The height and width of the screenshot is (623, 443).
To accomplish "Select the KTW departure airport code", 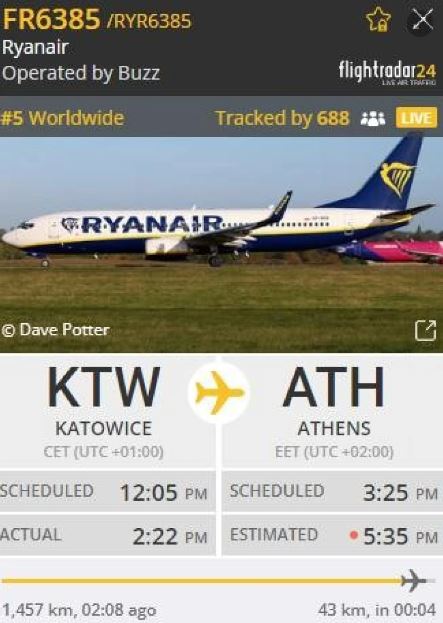I will [x=104, y=387].
